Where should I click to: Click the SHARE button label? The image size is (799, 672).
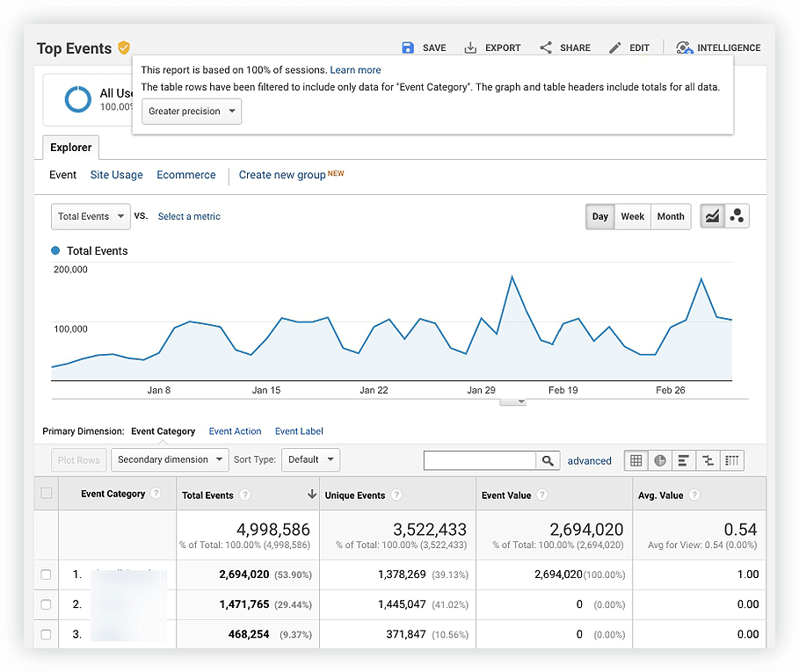576,47
